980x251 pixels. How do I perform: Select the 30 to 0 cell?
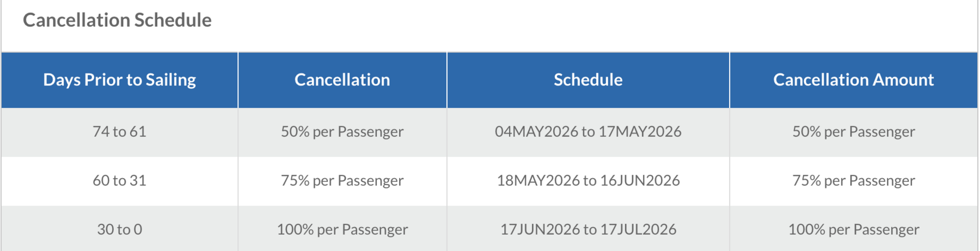119,230
